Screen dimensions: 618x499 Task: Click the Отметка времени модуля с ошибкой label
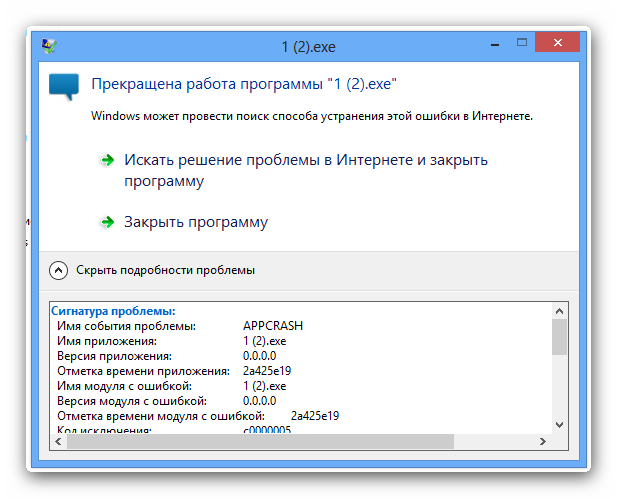pos(161,416)
